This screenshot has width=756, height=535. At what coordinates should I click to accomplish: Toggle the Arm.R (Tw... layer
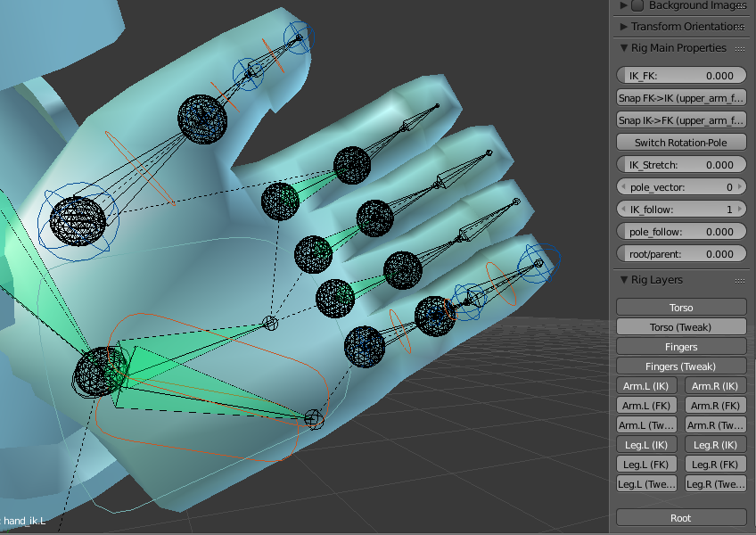(716, 425)
